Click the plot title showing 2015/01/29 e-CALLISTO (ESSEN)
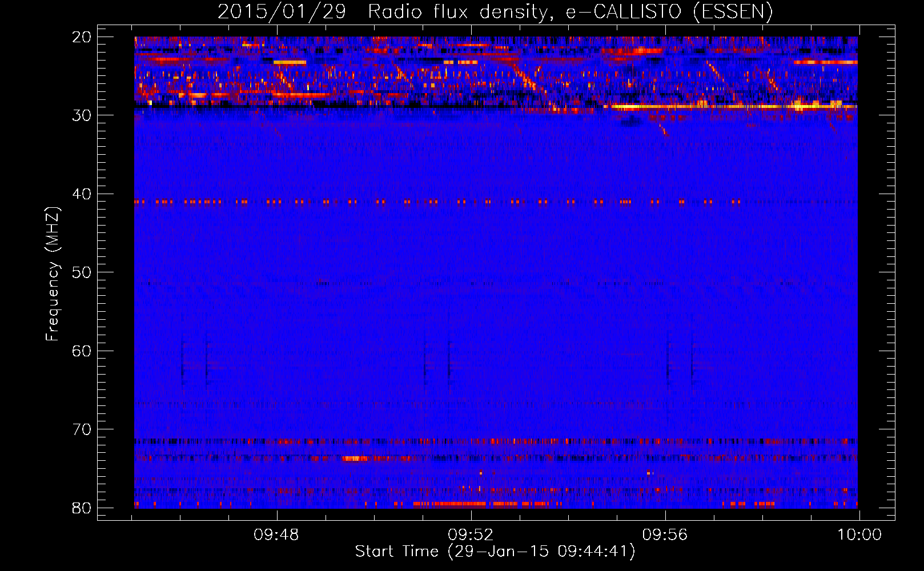This screenshot has height=571, width=924. [x=495, y=12]
